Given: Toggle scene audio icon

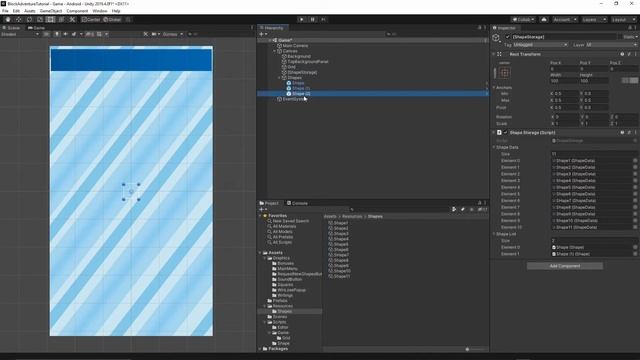Looking at the screenshot, I should tap(65, 34).
